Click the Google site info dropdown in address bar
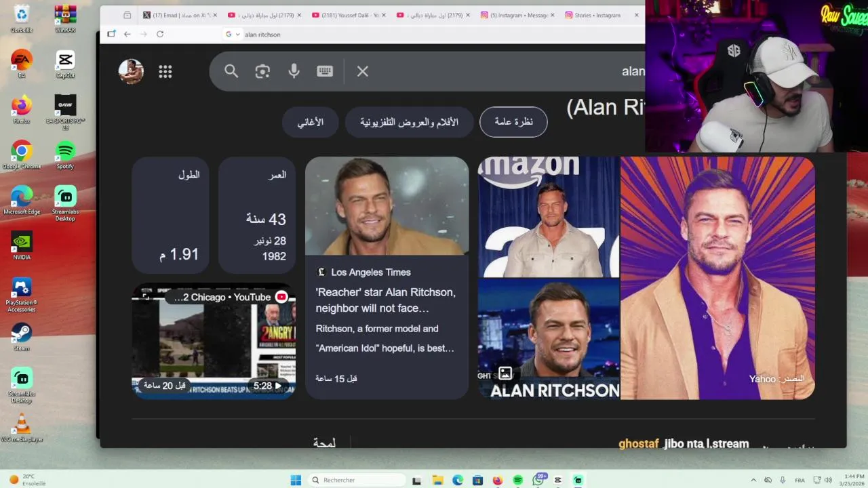868x488 pixels. 233,34
